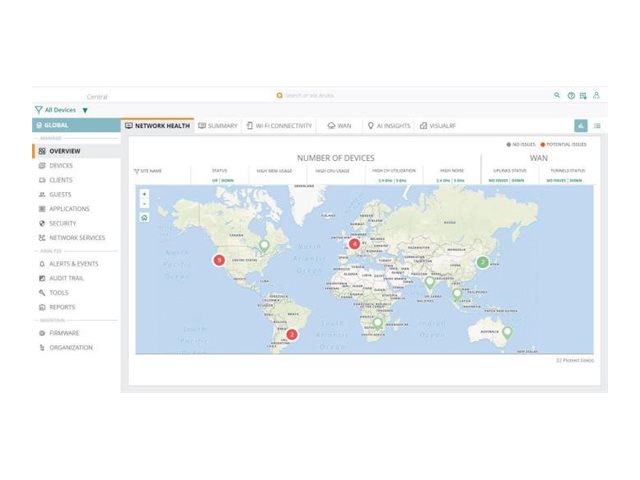Select the green site pin over Australia
Screen dimensions: 640x480
tap(507, 332)
